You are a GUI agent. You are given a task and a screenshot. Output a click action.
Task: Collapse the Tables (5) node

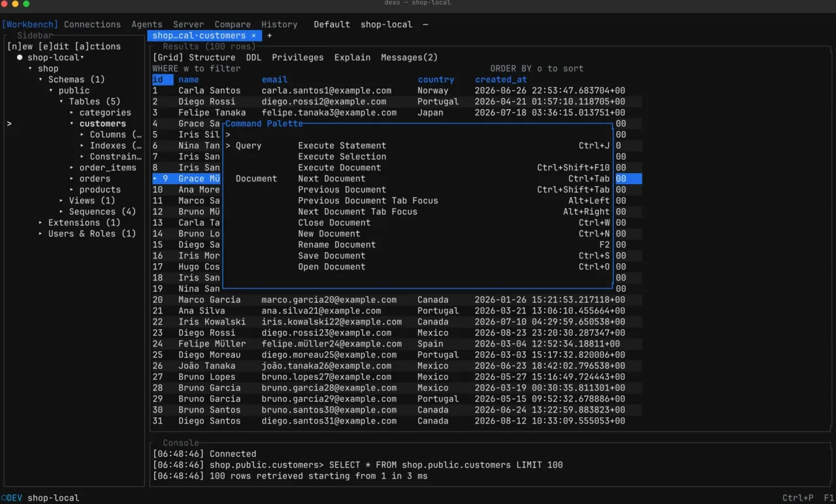point(61,101)
